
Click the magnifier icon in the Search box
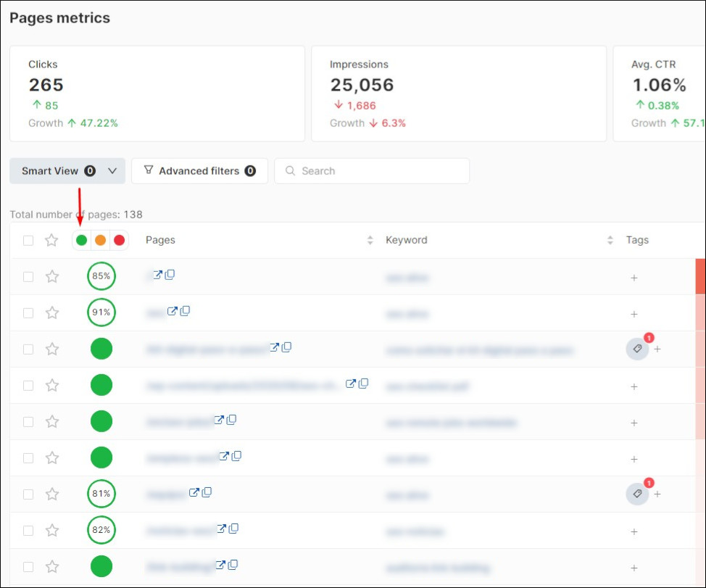[290, 170]
